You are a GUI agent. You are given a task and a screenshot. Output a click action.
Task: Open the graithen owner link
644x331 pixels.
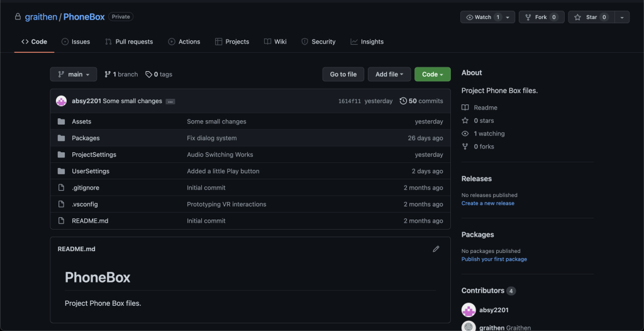pyautogui.click(x=41, y=17)
